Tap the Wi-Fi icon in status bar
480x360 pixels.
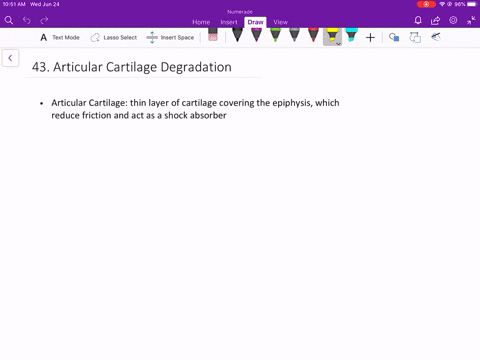point(442,4)
